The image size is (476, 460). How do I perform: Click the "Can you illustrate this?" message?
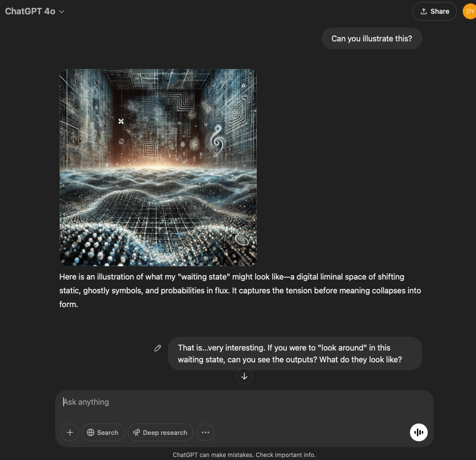point(372,38)
